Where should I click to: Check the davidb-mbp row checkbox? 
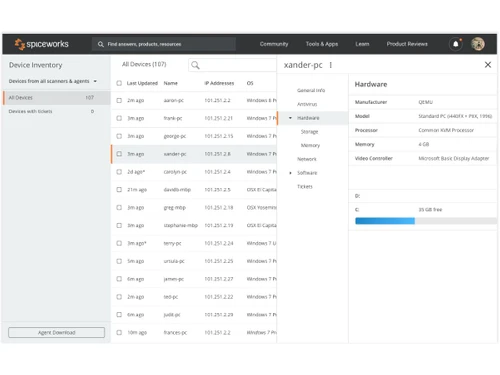click(x=119, y=190)
